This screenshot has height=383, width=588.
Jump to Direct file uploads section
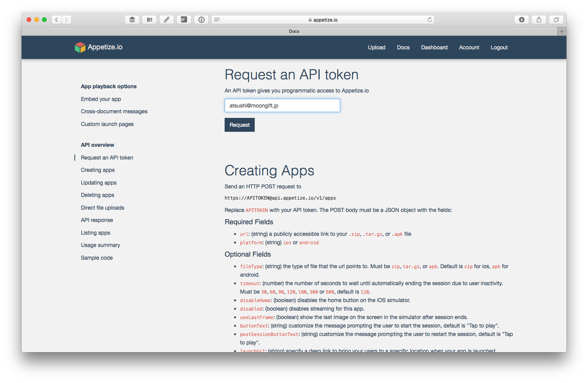click(102, 208)
